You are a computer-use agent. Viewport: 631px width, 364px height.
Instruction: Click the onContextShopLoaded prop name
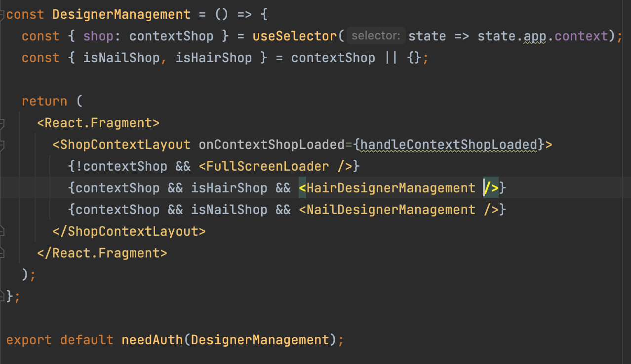(272, 145)
